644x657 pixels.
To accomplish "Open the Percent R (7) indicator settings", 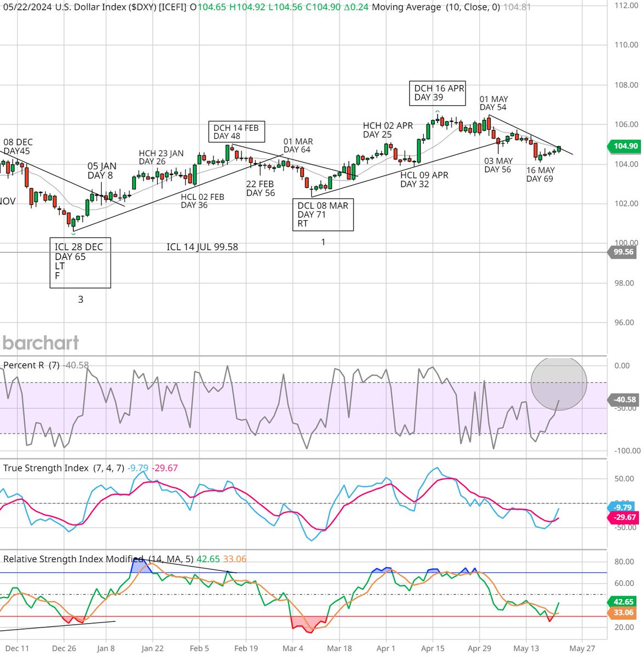I will [33, 365].
